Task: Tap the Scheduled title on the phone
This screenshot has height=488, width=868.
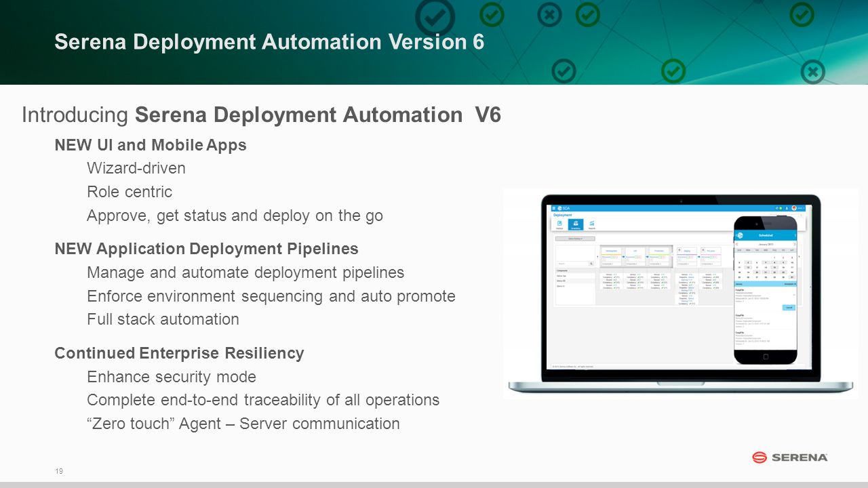Action: pos(766,235)
